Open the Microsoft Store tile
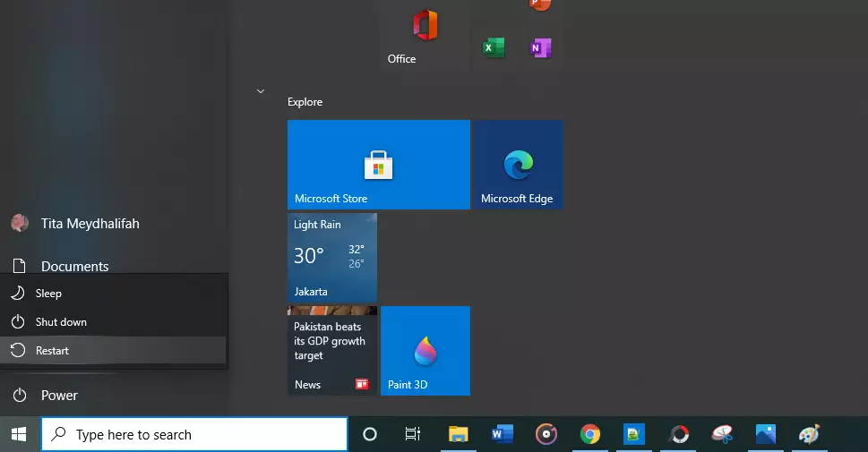 click(379, 165)
